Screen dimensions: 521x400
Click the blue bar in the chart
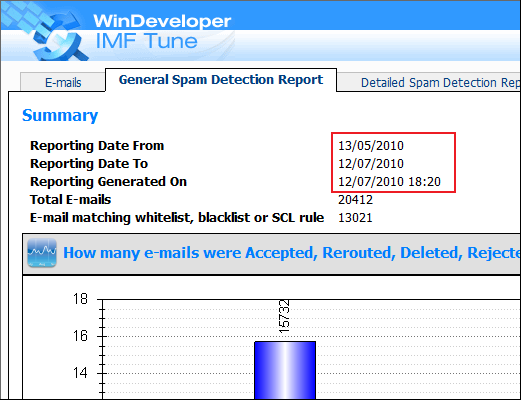pos(285,370)
